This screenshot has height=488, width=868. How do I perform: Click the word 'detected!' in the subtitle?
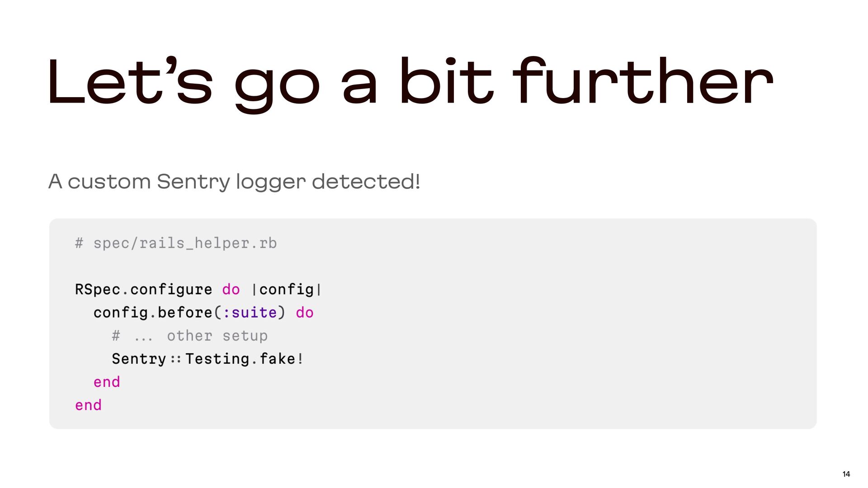coord(366,182)
